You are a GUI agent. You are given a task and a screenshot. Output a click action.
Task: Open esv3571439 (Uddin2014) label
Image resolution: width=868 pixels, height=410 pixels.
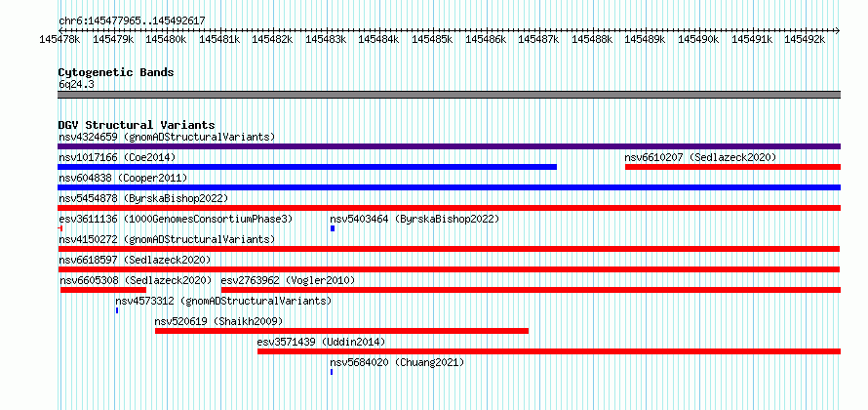click(321, 343)
